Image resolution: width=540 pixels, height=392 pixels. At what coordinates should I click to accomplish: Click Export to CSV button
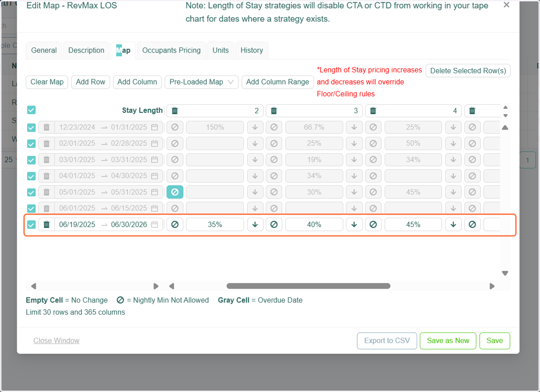pos(387,341)
